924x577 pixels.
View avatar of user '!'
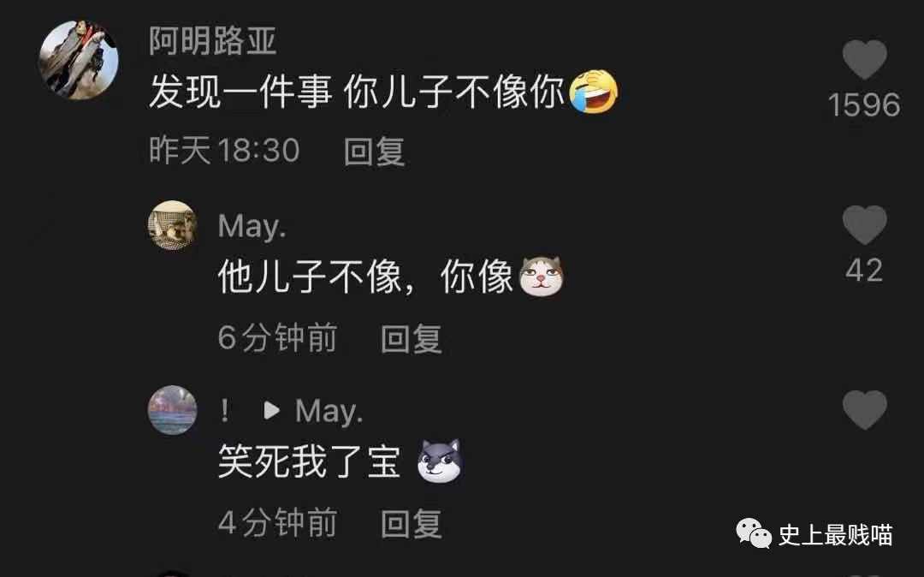172,410
